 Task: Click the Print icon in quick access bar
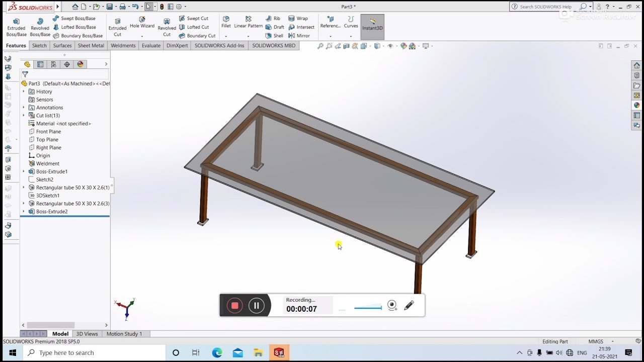click(122, 7)
